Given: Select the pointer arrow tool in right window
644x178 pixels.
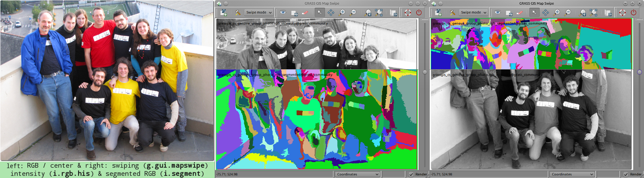Looking at the screenshot, I should tap(534, 12).
